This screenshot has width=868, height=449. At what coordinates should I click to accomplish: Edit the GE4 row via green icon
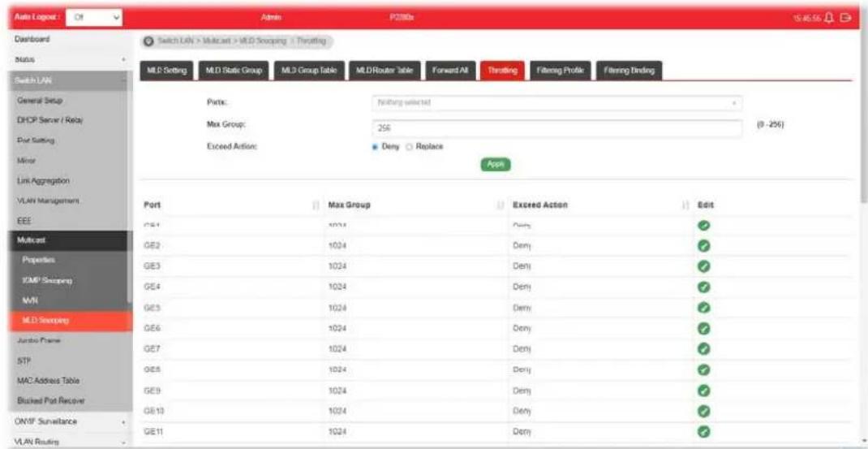click(x=703, y=287)
